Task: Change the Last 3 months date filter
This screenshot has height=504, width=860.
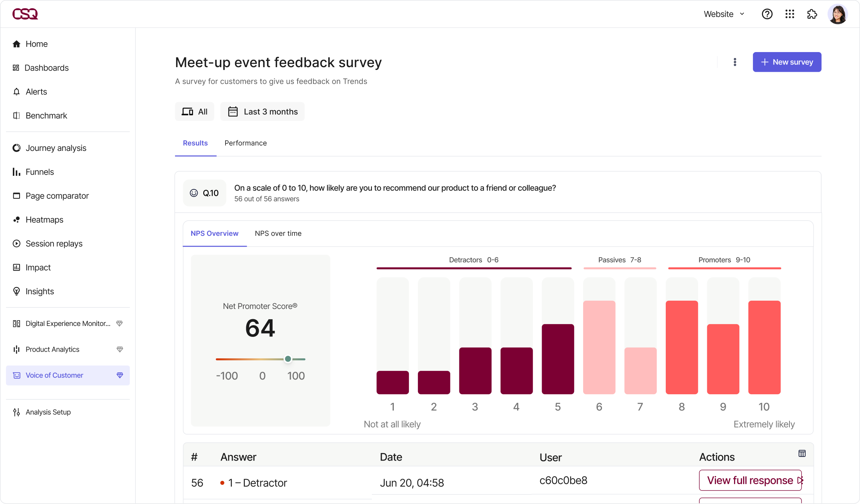Action: (263, 111)
